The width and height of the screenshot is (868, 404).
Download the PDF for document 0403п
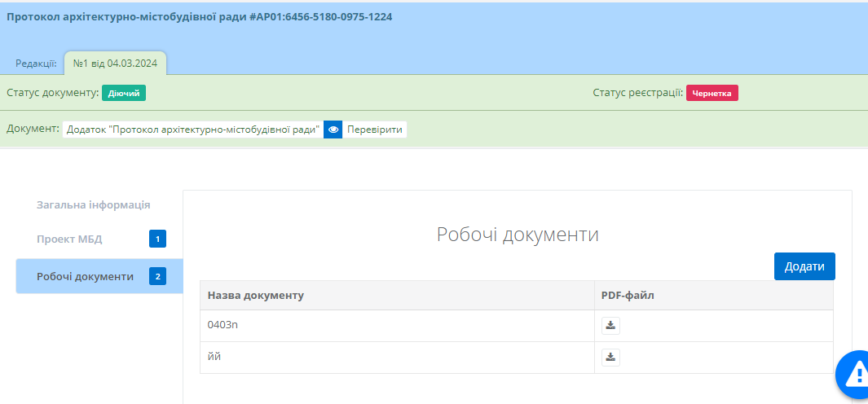[610, 326]
